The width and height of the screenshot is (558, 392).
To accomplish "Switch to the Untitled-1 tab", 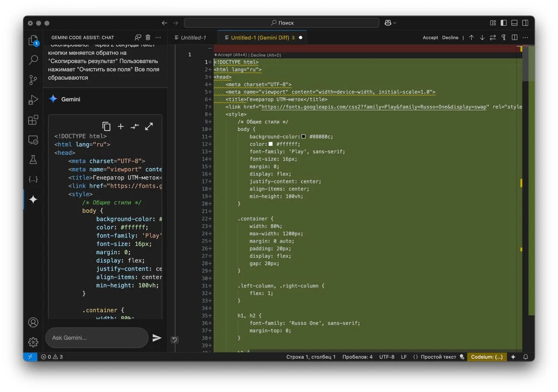I will (x=193, y=37).
